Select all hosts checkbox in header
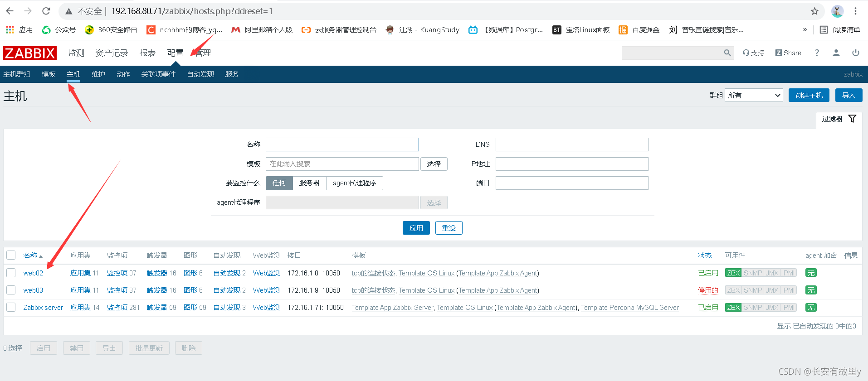 click(11, 255)
